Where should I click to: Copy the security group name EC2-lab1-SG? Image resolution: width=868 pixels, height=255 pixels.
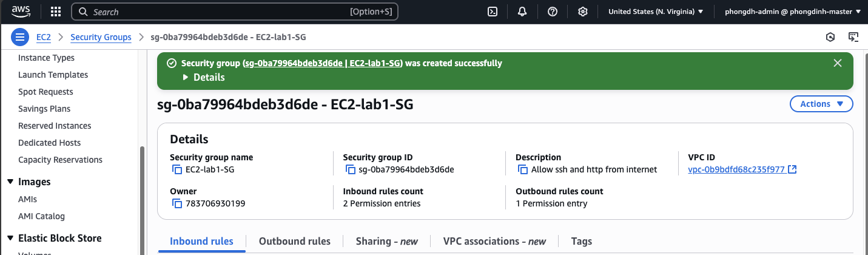coord(177,169)
